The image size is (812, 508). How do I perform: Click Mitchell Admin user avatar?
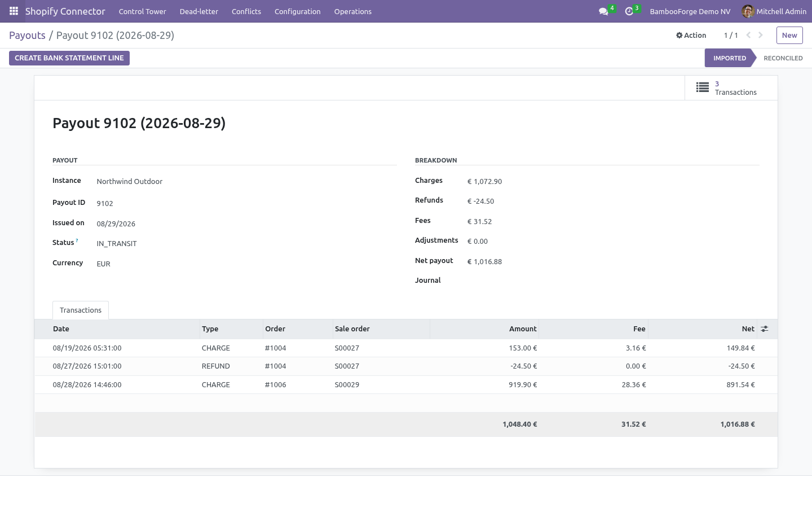pos(748,11)
